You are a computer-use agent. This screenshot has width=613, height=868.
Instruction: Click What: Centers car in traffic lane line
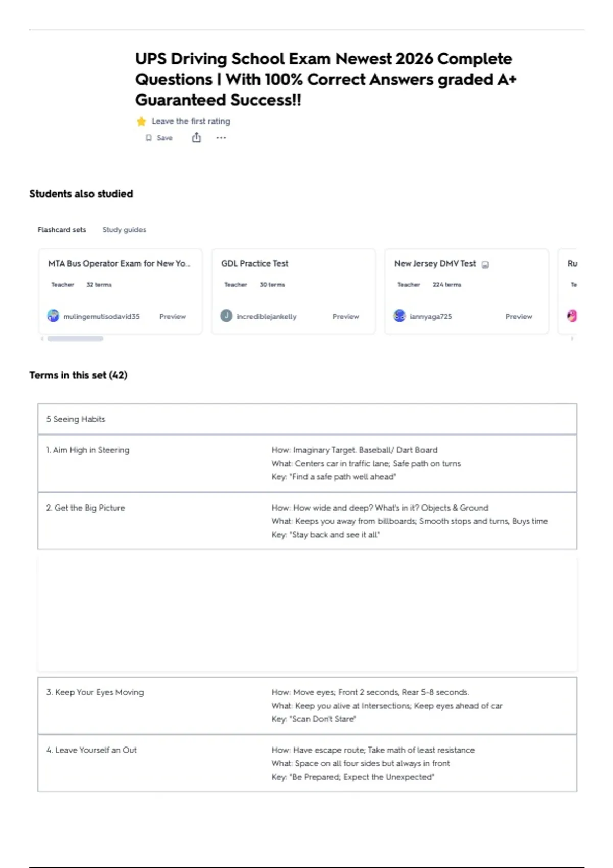point(366,464)
